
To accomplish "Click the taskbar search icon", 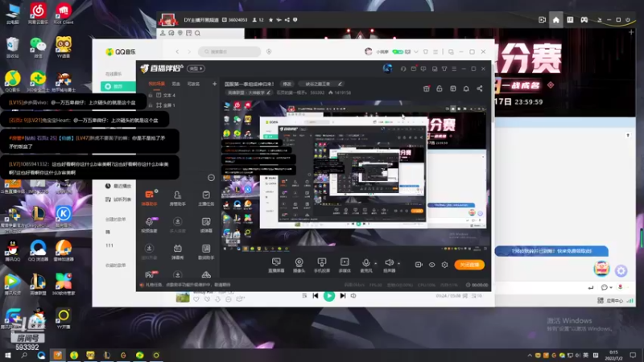I will pyautogui.click(x=24, y=356).
